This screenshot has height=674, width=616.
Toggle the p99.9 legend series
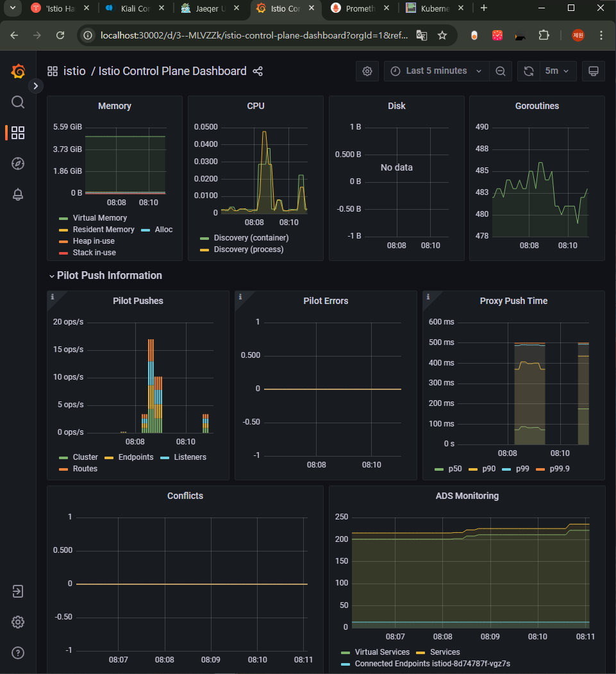point(560,469)
